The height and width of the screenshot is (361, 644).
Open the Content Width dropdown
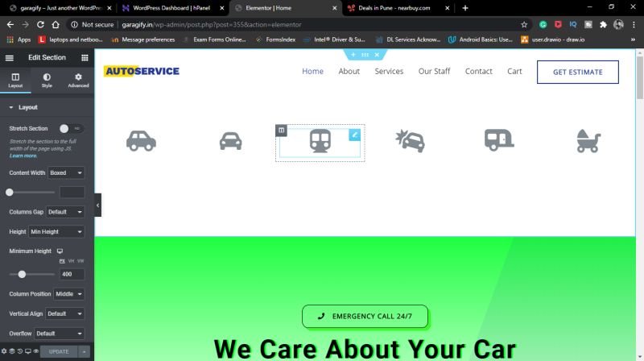66,173
